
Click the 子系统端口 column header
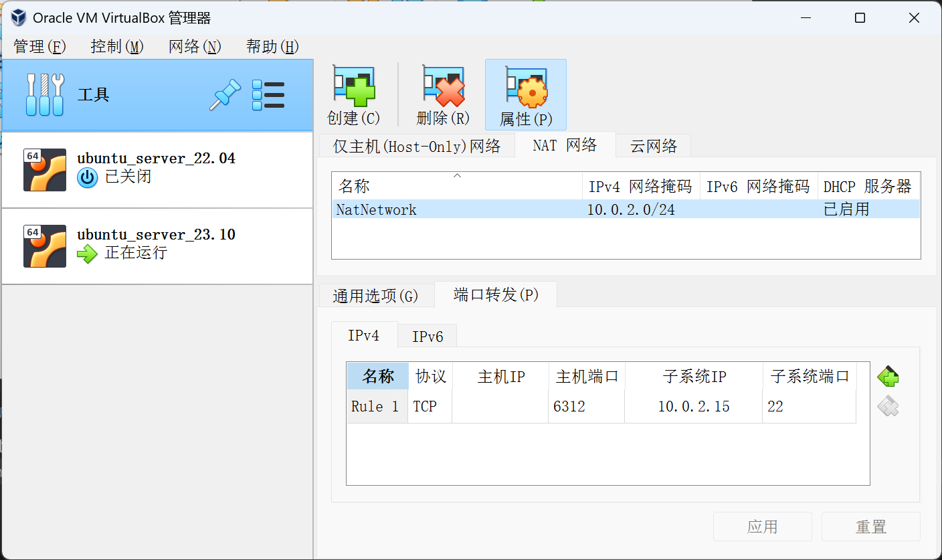[810, 376]
